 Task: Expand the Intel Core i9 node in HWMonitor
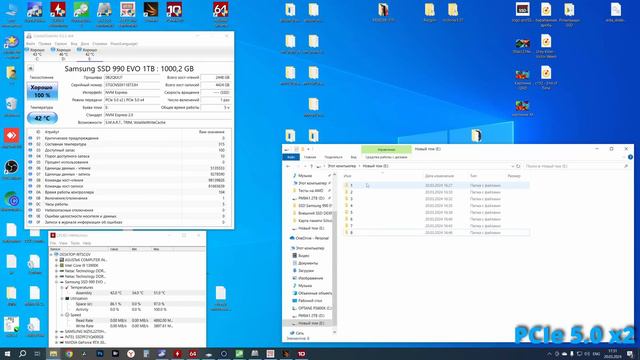coord(57,265)
